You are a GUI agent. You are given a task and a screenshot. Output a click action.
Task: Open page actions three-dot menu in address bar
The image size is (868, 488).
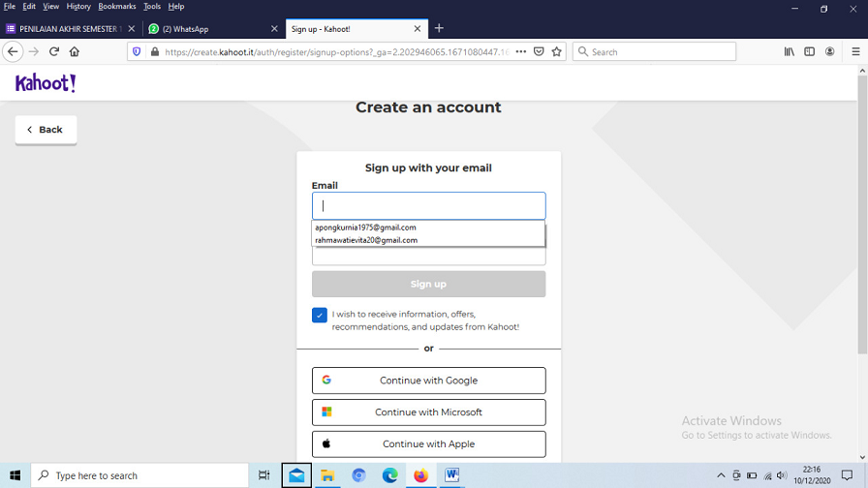coord(521,51)
